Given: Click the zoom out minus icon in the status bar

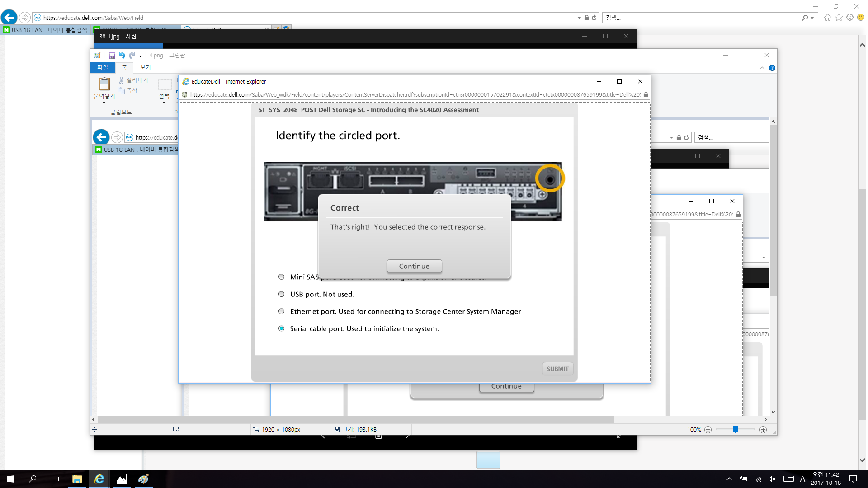Looking at the screenshot, I should point(708,430).
